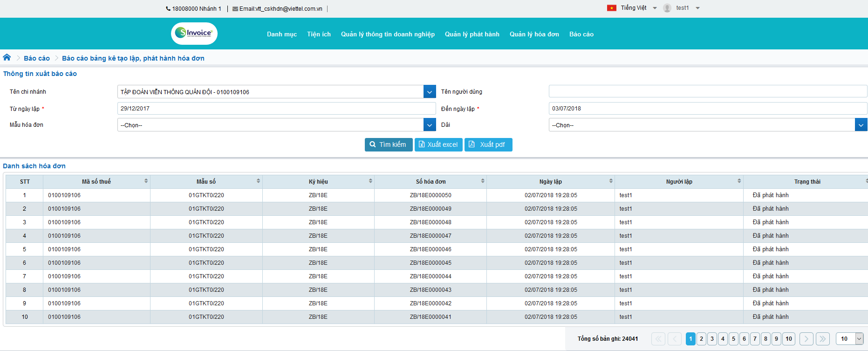Open the Dải selection dropdown
This screenshot has height=351, width=868.
[861, 125]
